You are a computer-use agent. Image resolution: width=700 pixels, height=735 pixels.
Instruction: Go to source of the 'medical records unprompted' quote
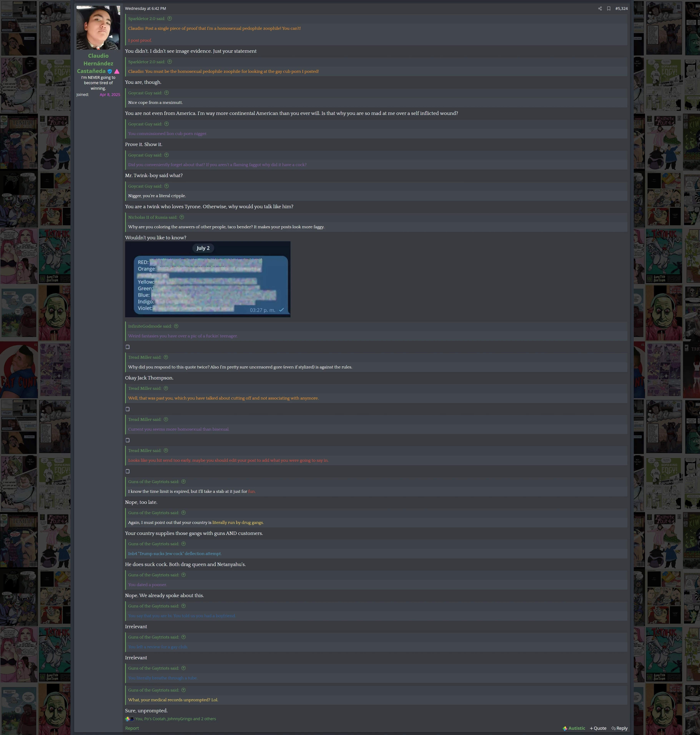pyautogui.click(x=184, y=690)
